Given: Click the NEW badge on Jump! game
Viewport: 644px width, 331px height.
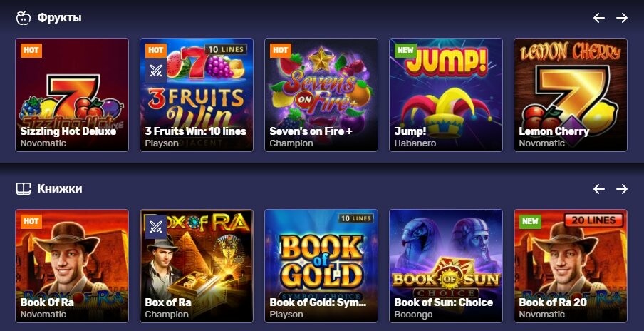Looking at the screenshot, I should point(405,51).
